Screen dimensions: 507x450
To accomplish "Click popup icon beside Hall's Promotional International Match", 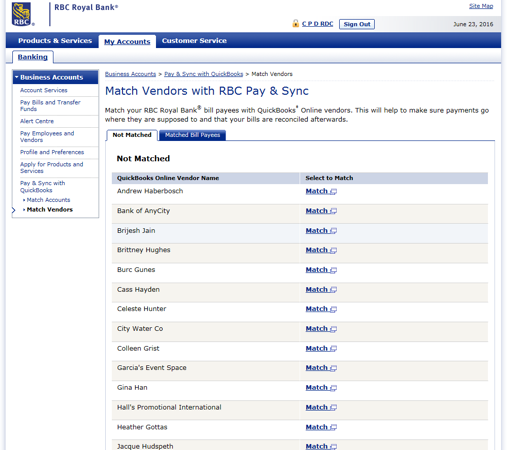I will 333,408.
